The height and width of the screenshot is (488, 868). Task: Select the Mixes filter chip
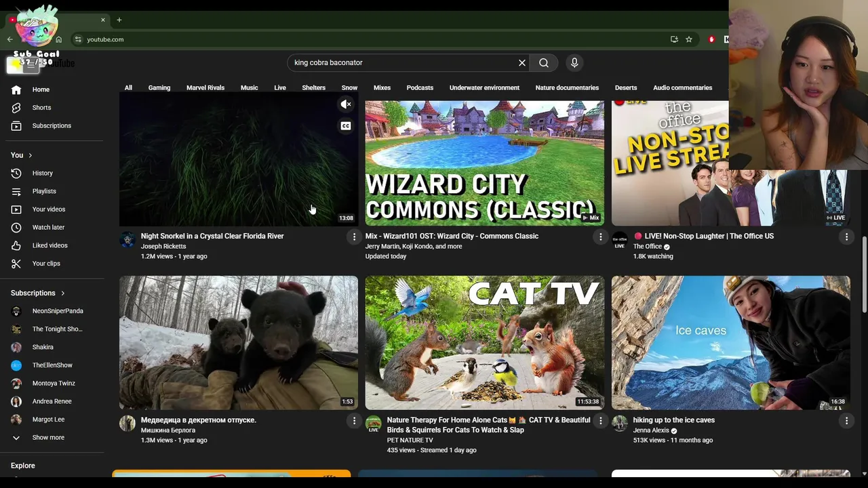click(382, 88)
